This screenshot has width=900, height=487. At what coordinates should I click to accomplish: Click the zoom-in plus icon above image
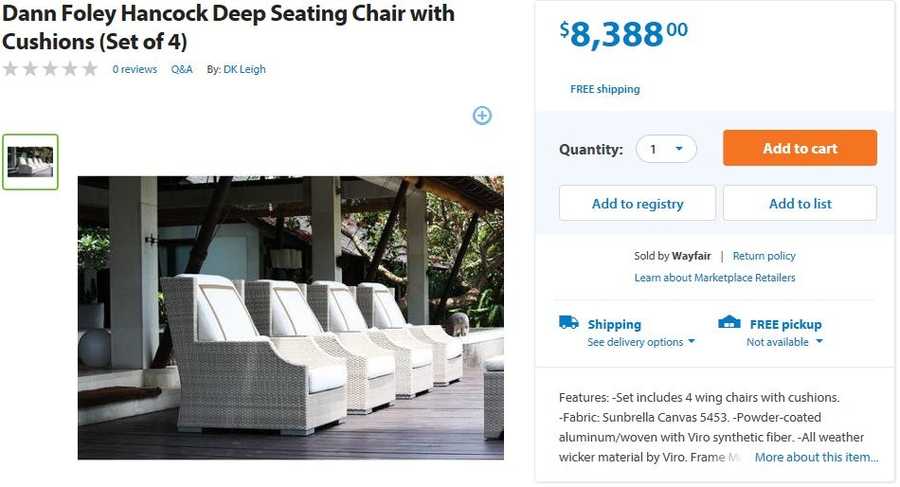click(482, 116)
